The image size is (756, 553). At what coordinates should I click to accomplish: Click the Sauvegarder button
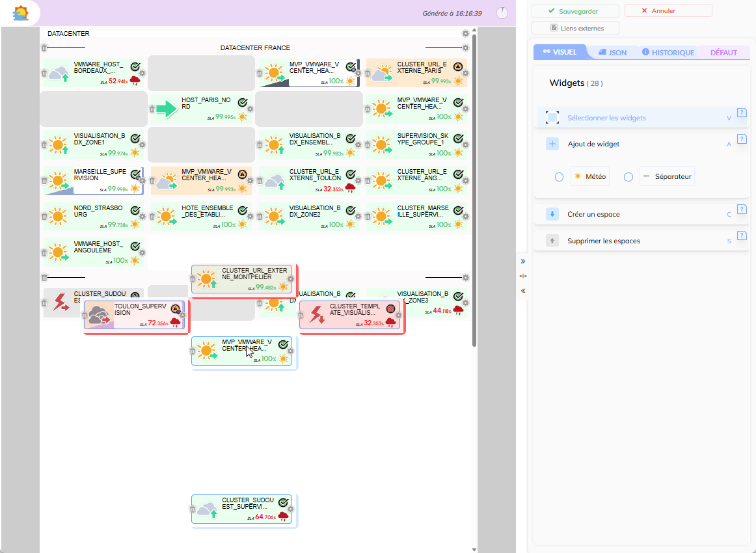point(574,11)
